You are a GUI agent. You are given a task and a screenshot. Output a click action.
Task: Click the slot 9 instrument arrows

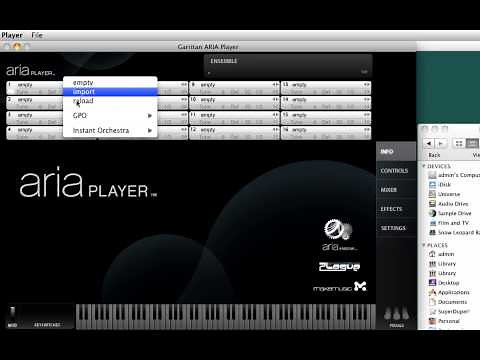[275, 85]
